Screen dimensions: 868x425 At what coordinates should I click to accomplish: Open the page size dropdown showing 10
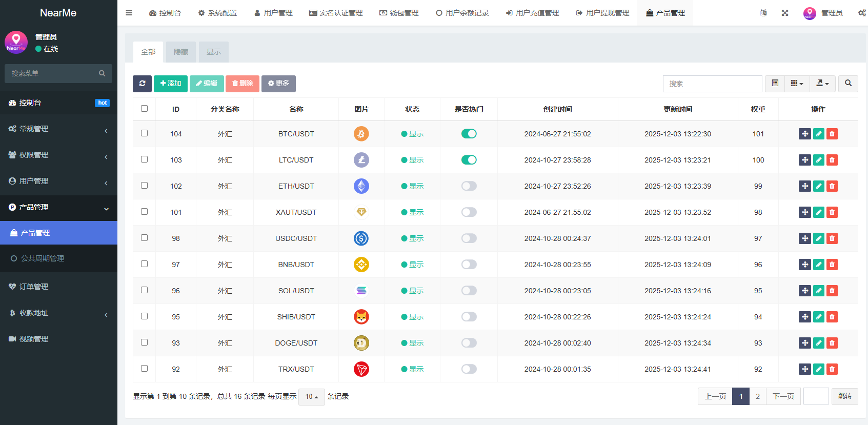coord(312,397)
